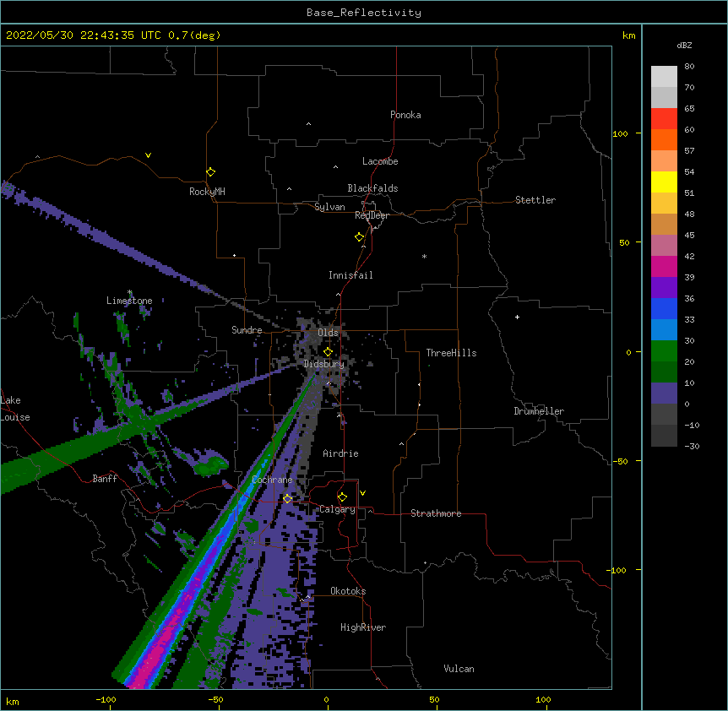
Task: Click the Stettler city label
Action: (535, 200)
